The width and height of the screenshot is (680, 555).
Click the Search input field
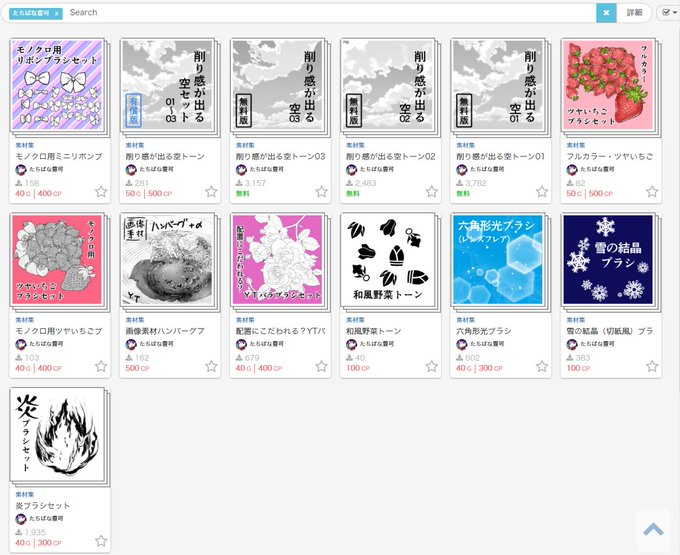click(x=331, y=13)
